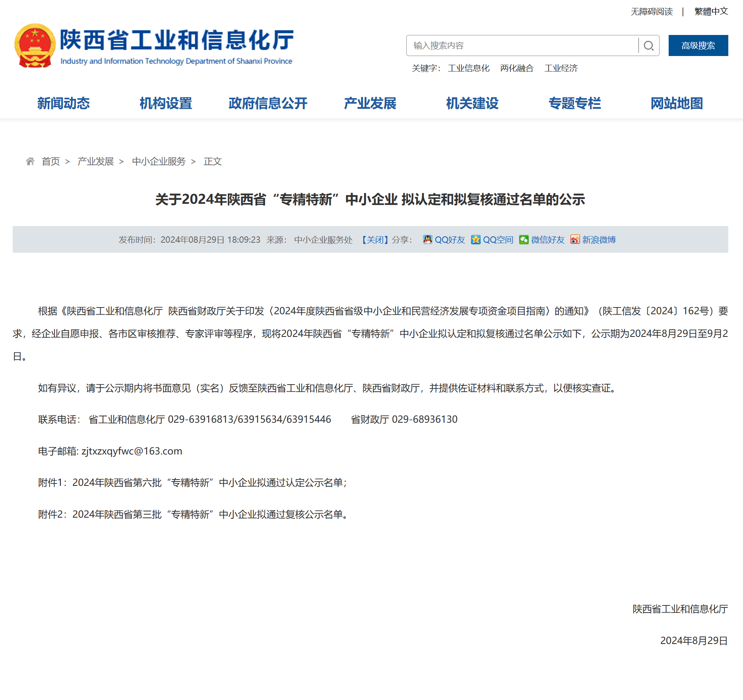Click the 工业信息化 keyword link
Viewport: 743px width, 700px height.
[x=468, y=68]
